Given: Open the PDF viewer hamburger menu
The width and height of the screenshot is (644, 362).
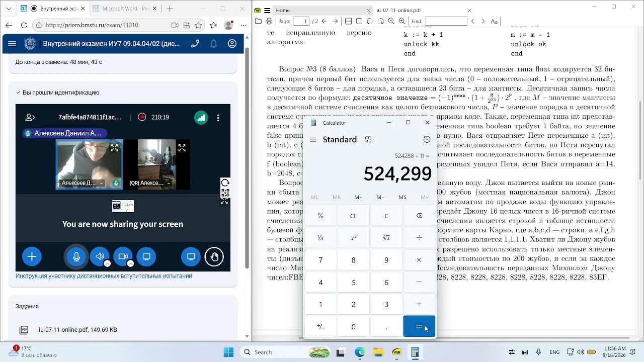Looking at the screenshot, I should click(x=267, y=11).
